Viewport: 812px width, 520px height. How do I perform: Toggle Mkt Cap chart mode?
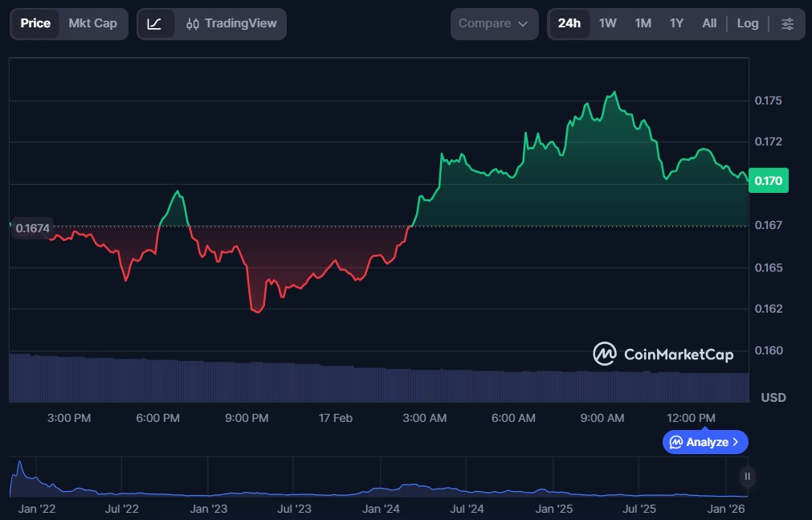(x=92, y=23)
